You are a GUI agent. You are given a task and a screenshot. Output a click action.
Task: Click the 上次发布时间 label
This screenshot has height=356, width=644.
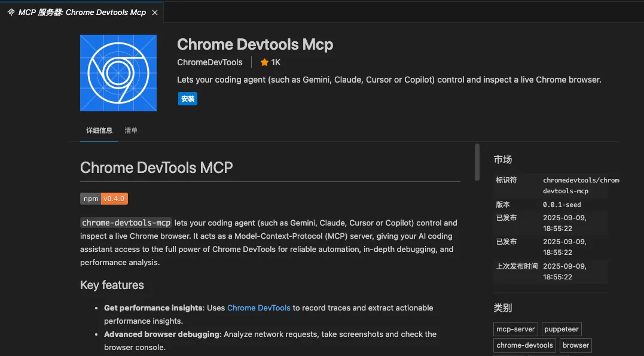517,266
